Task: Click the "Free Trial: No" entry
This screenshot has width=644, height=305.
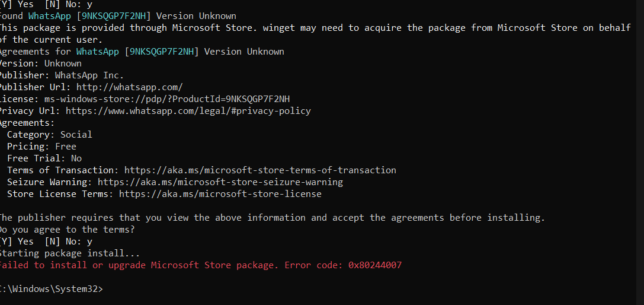Action: (44, 158)
